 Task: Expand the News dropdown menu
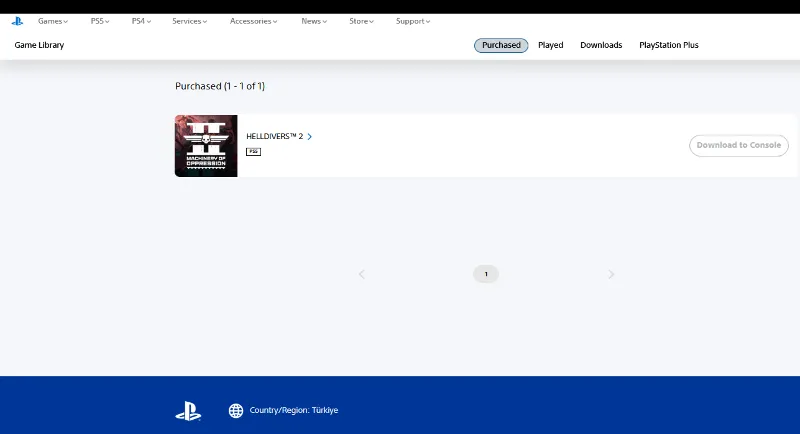click(314, 21)
